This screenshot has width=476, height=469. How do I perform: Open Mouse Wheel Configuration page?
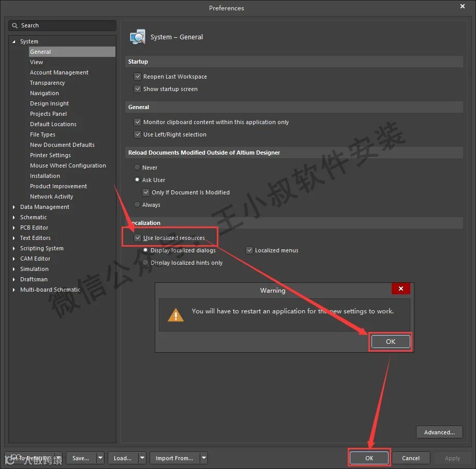pos(68,165)
